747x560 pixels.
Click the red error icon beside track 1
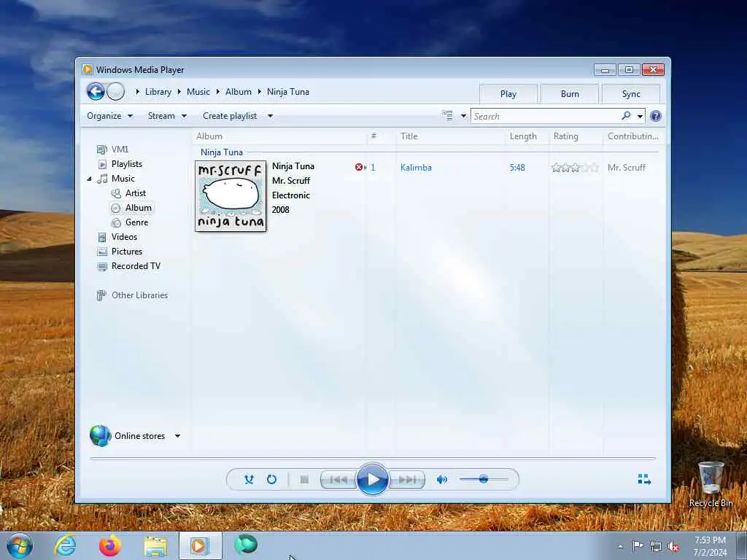pyautogui.click(x=359, y=167)
